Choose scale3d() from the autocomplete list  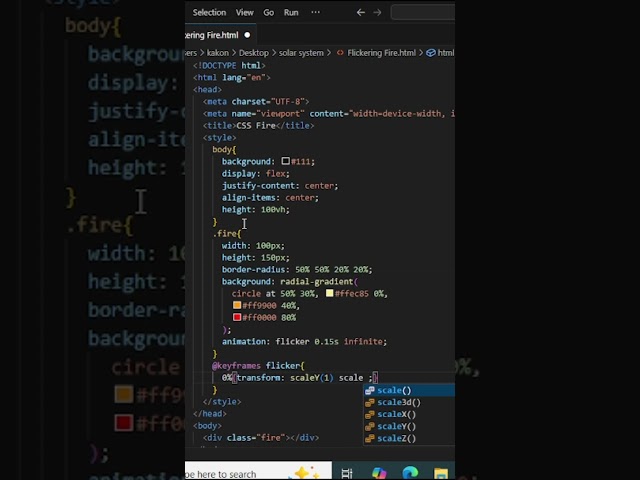tap(409, 402)
